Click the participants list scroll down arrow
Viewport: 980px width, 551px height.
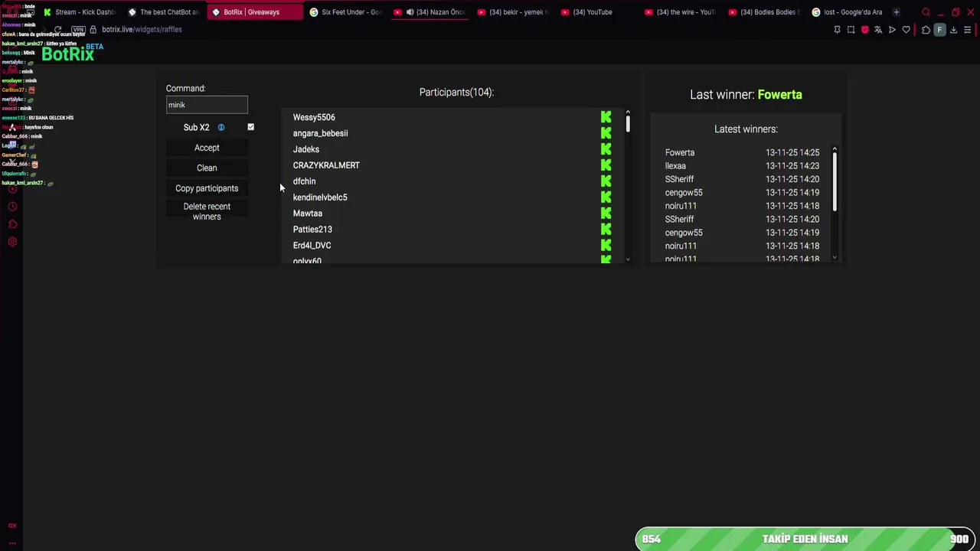[x=628, y=259]
